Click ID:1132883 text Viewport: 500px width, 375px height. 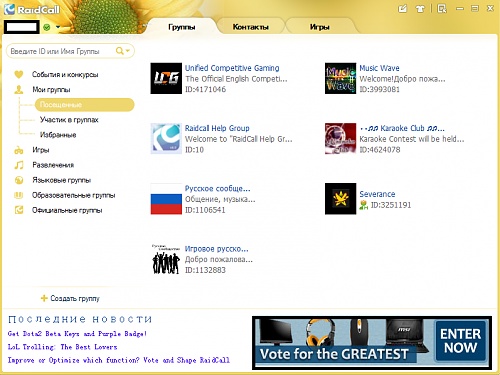coord(205,270)
